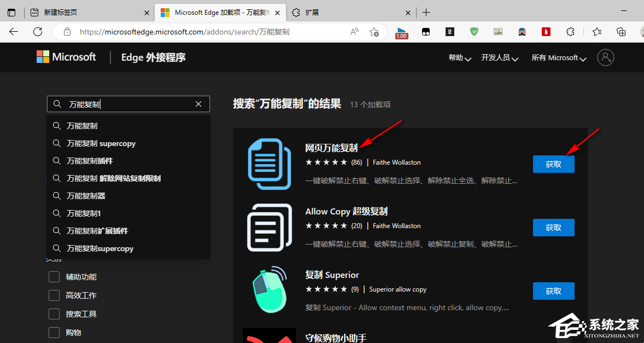
Task: Open the account sign-in avatar icon
Action: [606, 57]
